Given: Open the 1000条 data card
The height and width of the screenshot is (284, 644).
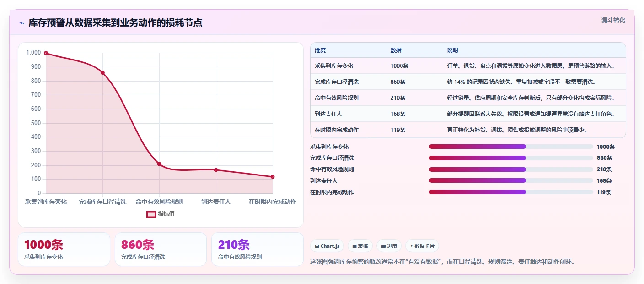Looking at the screenshot, I should point(64,249).
